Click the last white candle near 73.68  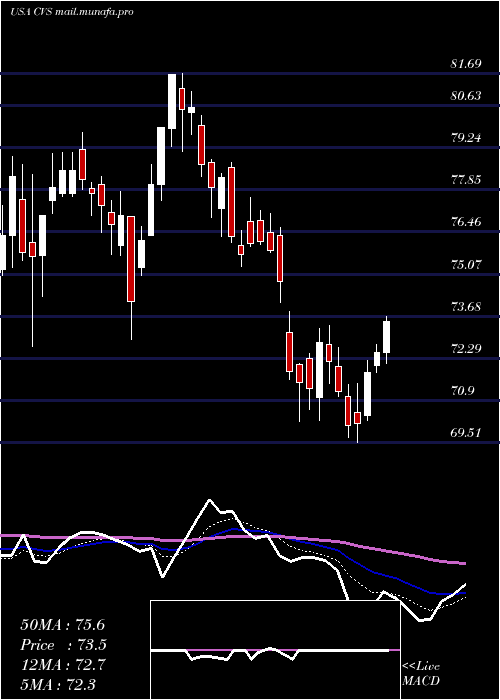[x=386, y=337]
